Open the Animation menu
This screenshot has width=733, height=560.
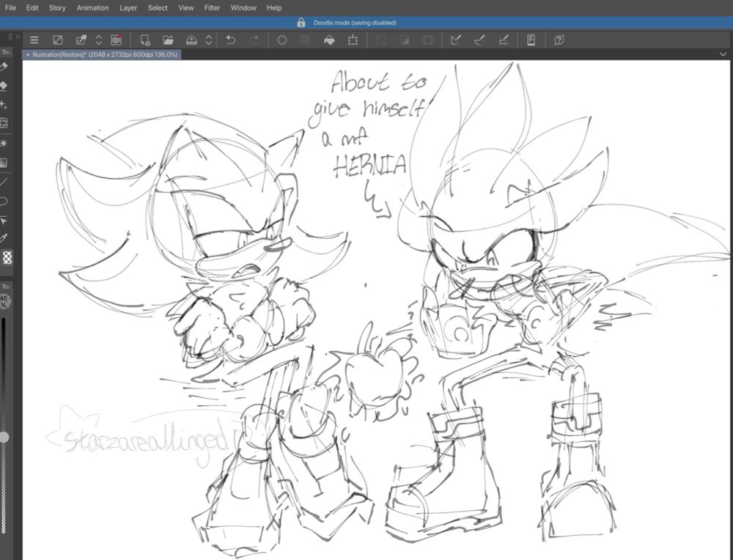(92, 8)
